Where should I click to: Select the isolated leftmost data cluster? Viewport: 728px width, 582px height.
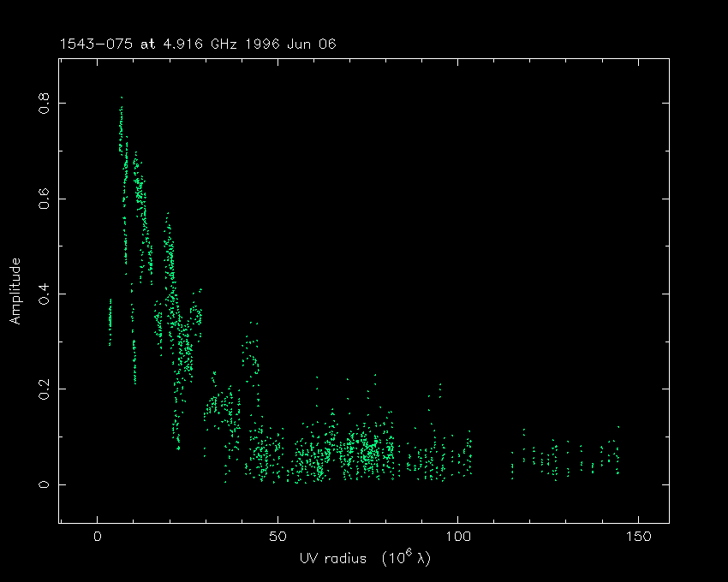pos(110,321)
